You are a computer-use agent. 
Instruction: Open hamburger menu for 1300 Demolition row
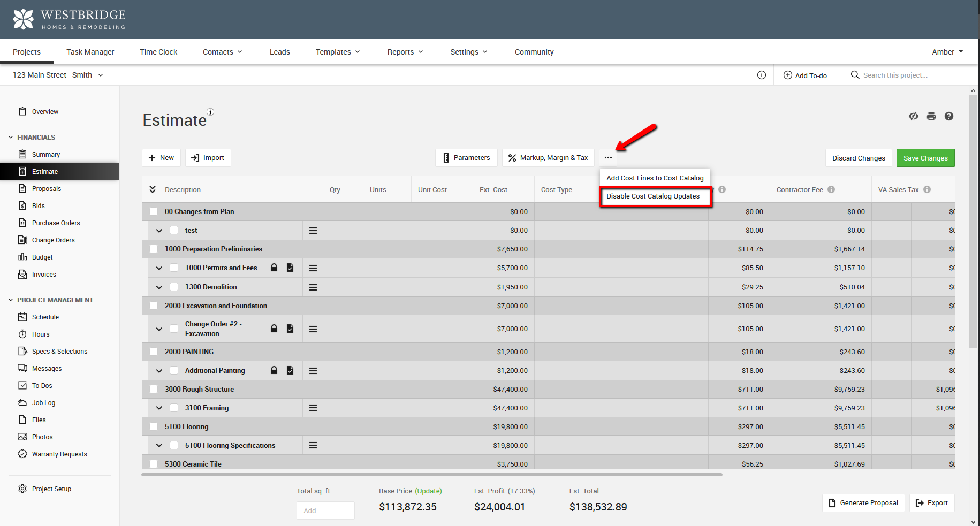pyautogui.click(x=313, y=287)
